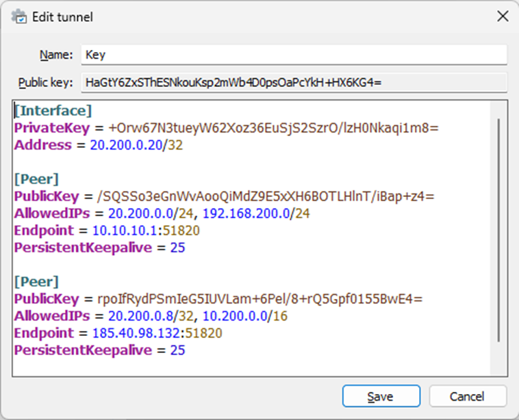
Task: Click the first PersistentKeepalive line
Action: coord(99,248)
